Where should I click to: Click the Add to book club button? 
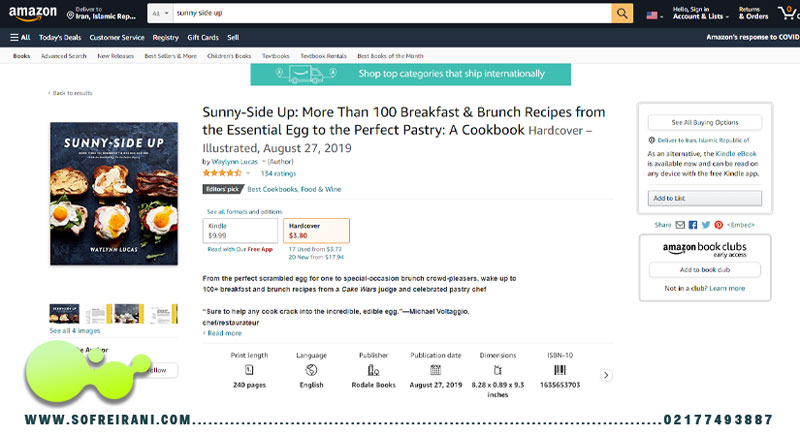tap(705, 270)
